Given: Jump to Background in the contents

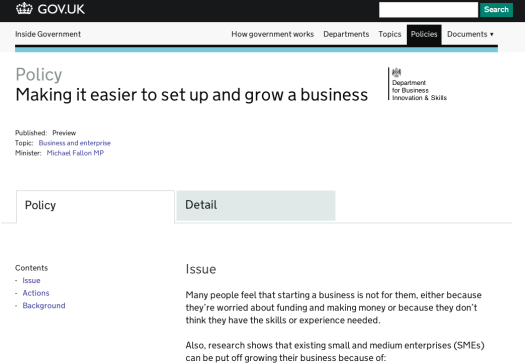Looking at the screenshot, I should 44,305.
